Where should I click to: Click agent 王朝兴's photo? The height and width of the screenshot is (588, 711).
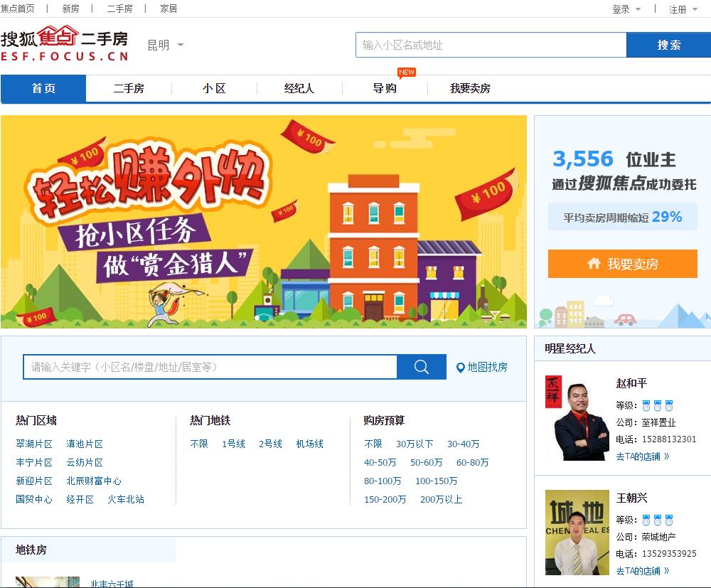tap(577, 533)
